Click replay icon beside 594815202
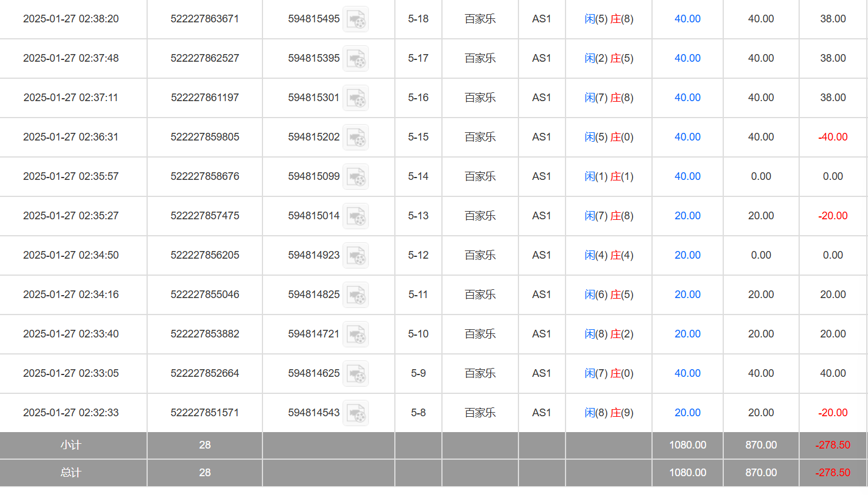 click(355, 138)
